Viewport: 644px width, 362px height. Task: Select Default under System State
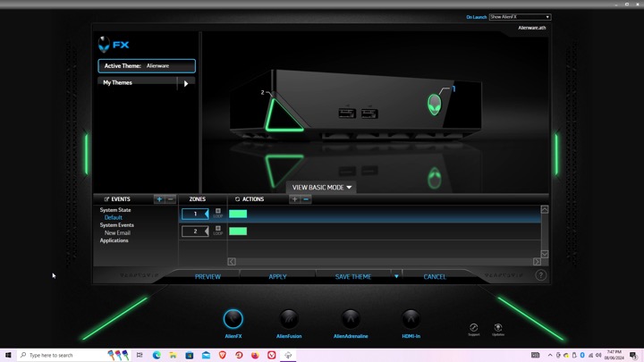(113, 217)
